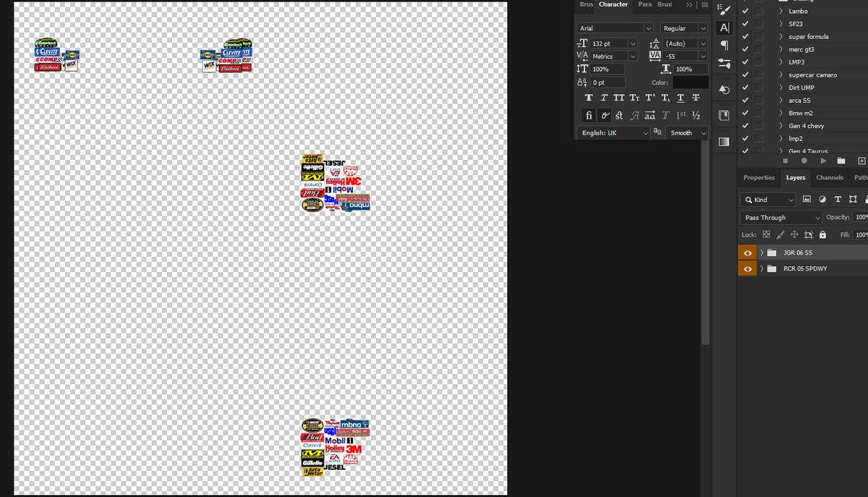Open the Paragraph panel icon in dock
This screenshot has height=497, width=868.
click(725, 46)
